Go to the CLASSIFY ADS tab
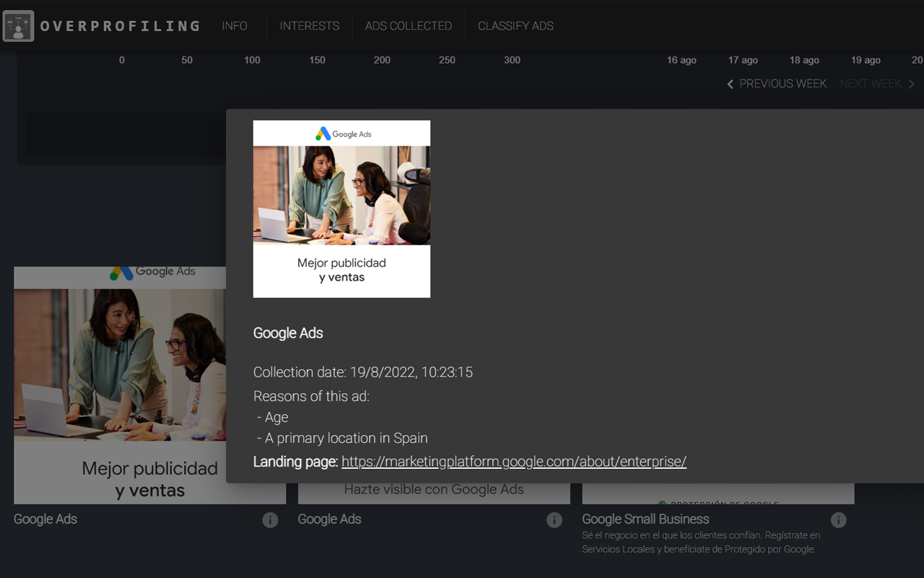This screenshot has height=578, width=924. (515, 26)
